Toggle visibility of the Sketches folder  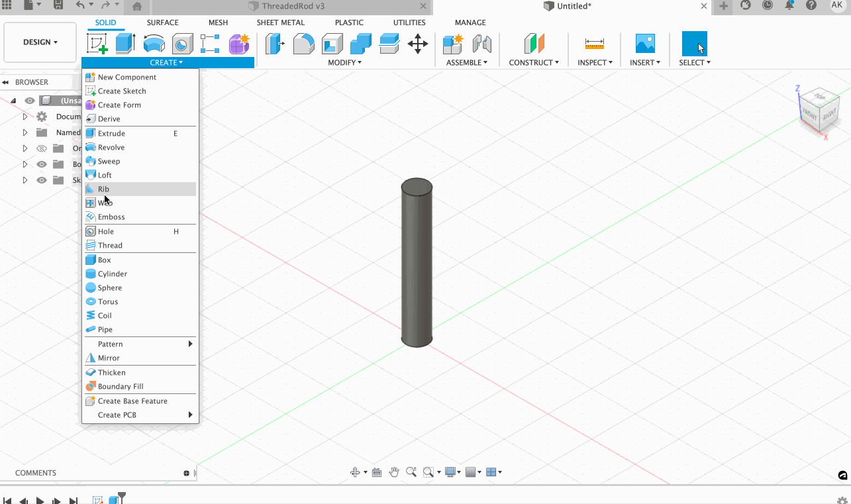pos(41,179)
